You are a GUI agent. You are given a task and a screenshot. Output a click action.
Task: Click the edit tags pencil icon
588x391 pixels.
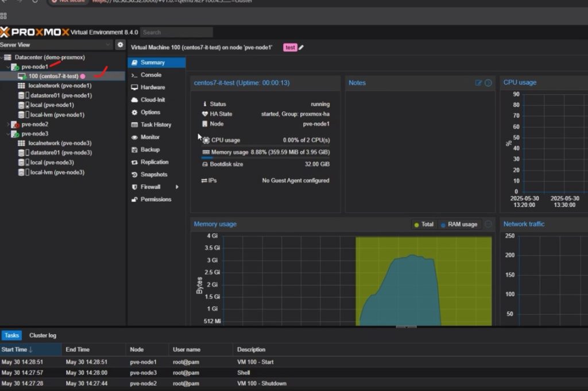(x=301, y=48)
